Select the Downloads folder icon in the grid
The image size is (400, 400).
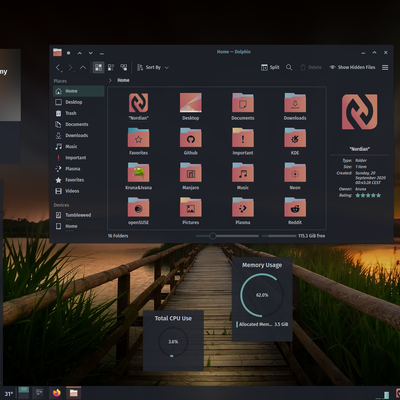click(x=295, y=103)
